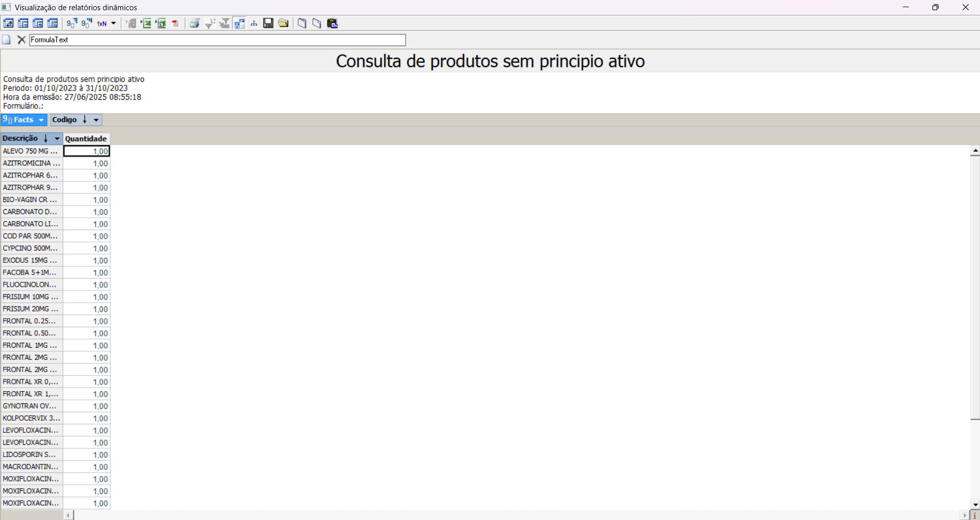
Task: Select the FRISIUM 10MG row
Action: [x=32, y=297]
